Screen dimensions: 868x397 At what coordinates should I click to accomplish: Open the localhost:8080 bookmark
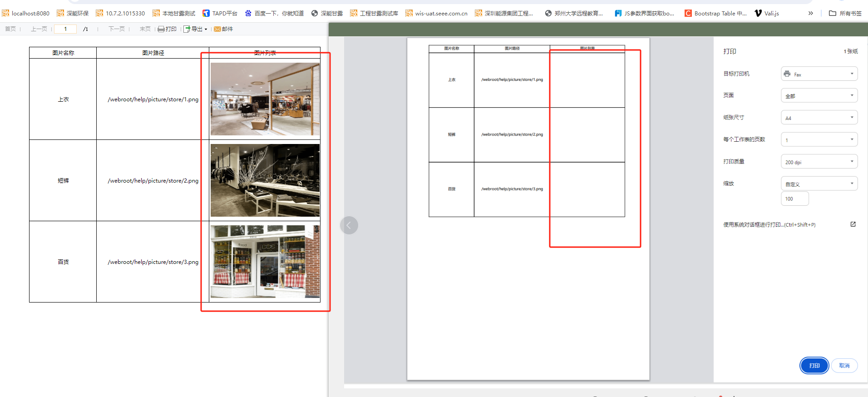26,13
